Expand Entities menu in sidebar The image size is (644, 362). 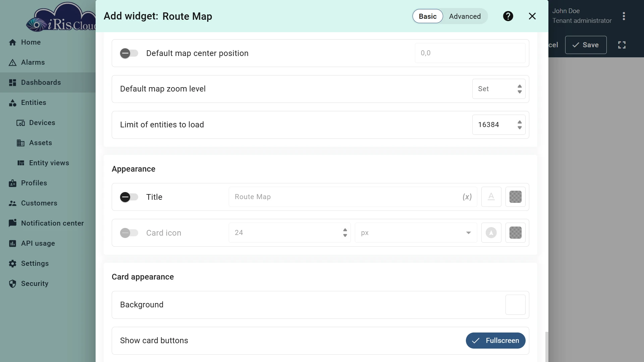[48, 103]
